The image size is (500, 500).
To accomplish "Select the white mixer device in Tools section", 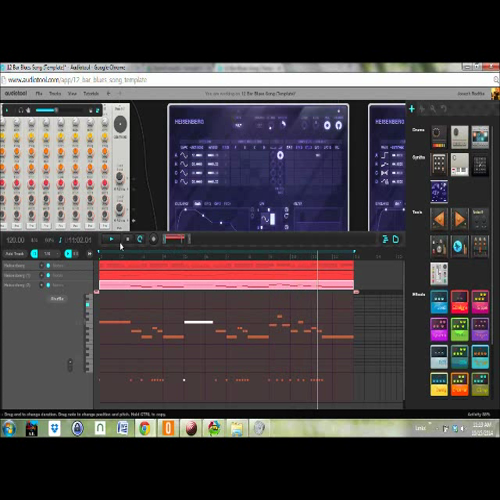I will pyautogui.click(x=439, y=274).
